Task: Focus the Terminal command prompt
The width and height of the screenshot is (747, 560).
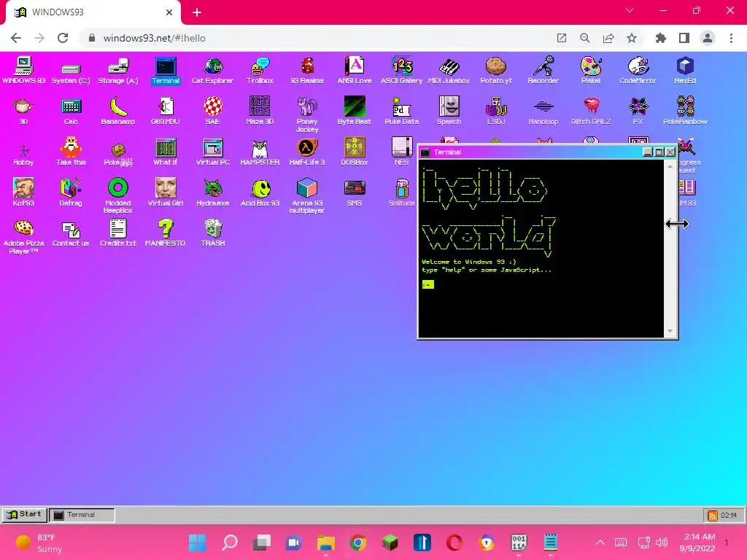Action: 427,284
